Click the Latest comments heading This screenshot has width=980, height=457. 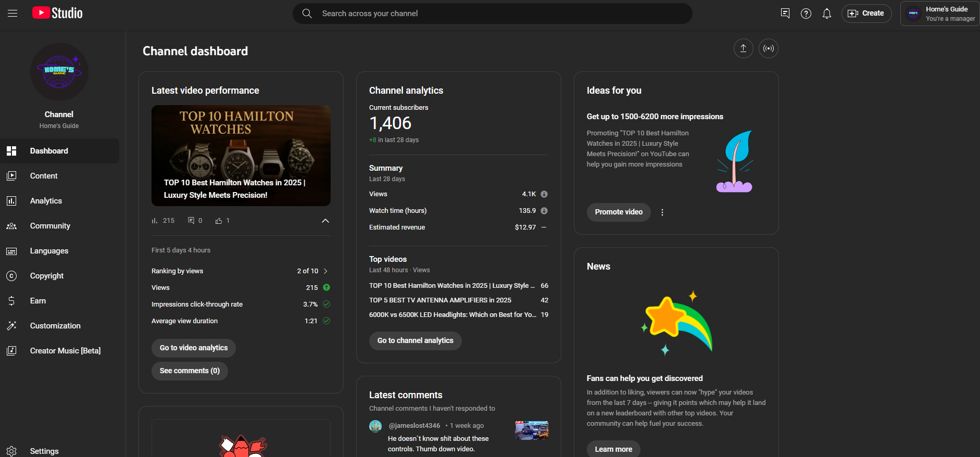tap(406, 395)
